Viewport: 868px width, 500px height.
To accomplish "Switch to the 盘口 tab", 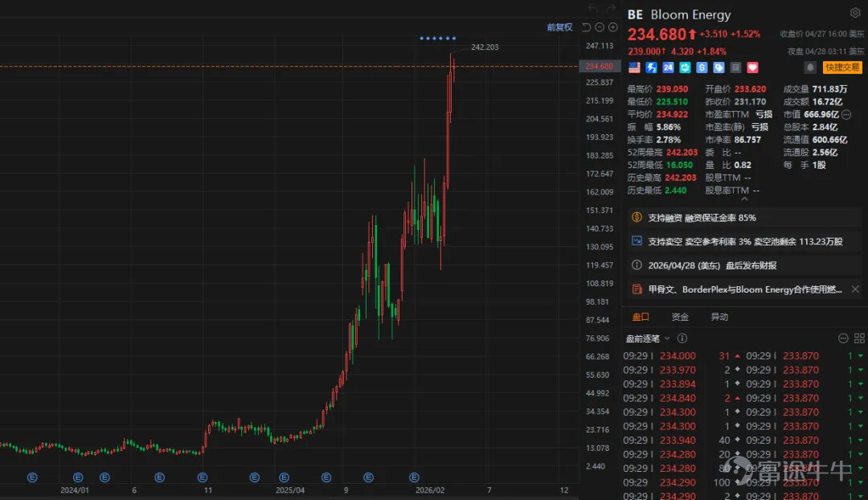I will coord(641,317).
